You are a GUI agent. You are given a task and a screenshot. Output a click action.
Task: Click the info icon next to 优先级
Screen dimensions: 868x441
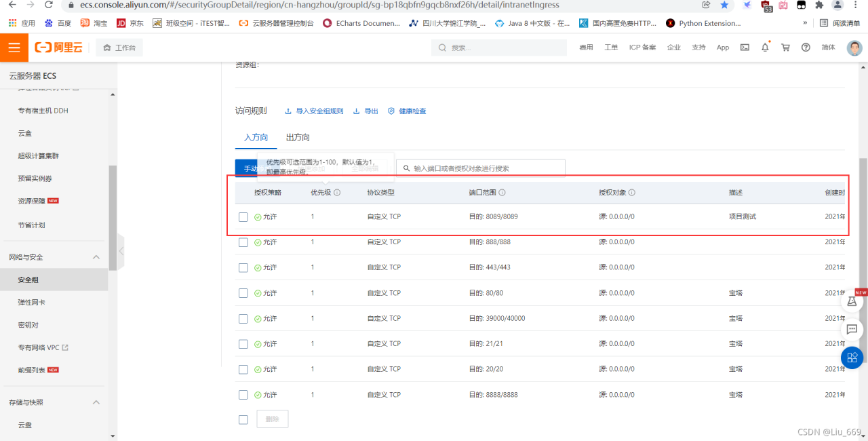coord(337,193)
